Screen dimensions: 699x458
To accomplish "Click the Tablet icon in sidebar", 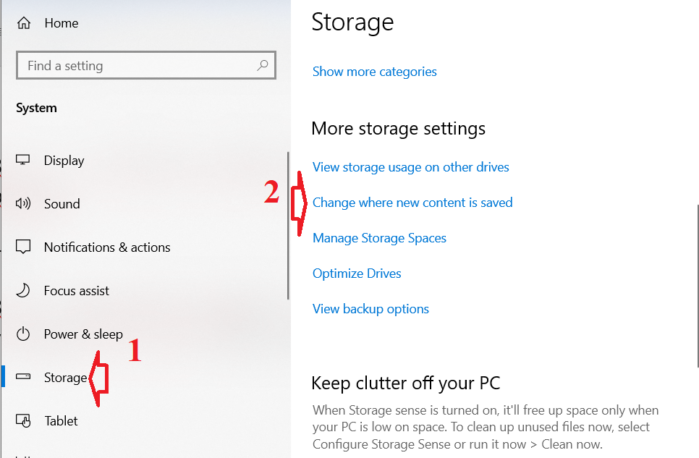I will tap(23, 421).
